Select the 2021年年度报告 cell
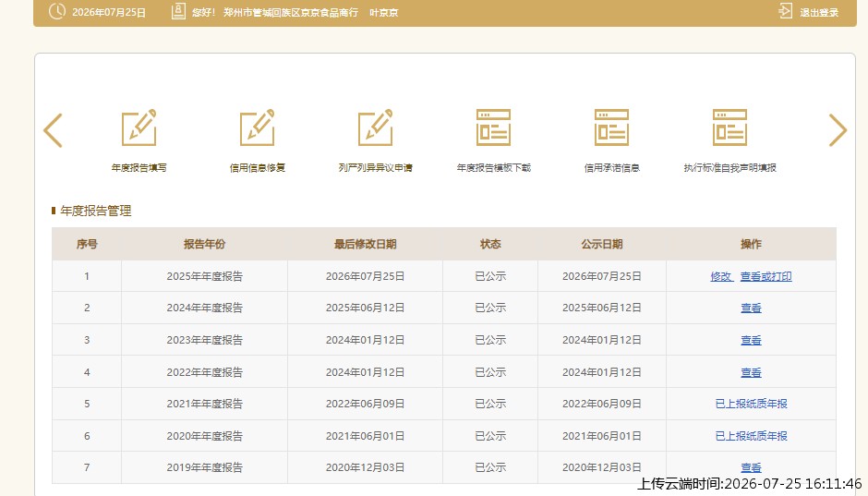This screenshot has width=868, height=496. coord(204,404)
